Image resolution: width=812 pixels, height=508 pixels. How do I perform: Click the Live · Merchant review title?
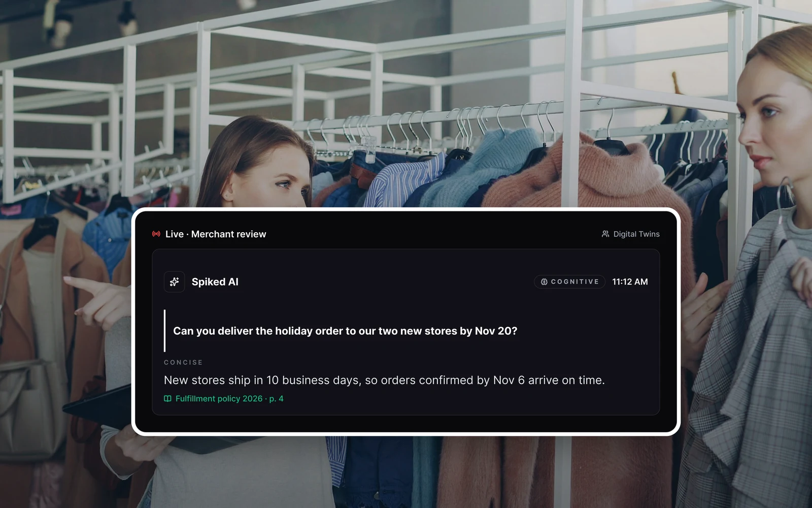pyautogui.click(x=216, y=234)
